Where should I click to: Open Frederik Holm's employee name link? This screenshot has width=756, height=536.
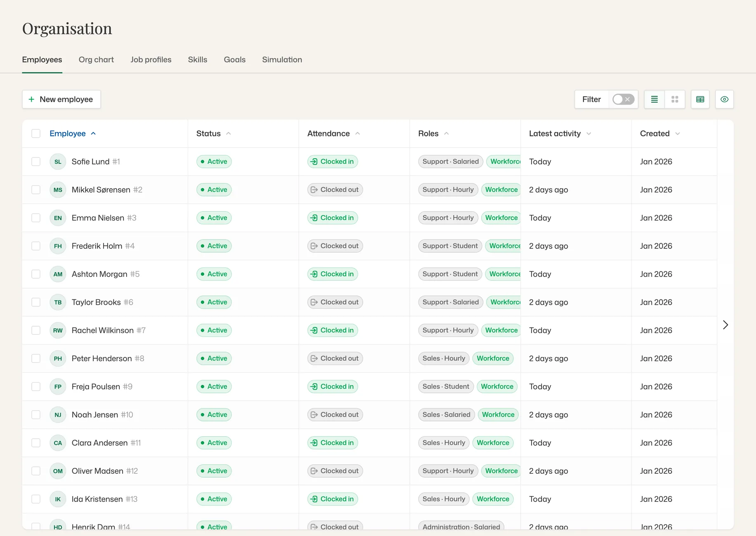97,246
